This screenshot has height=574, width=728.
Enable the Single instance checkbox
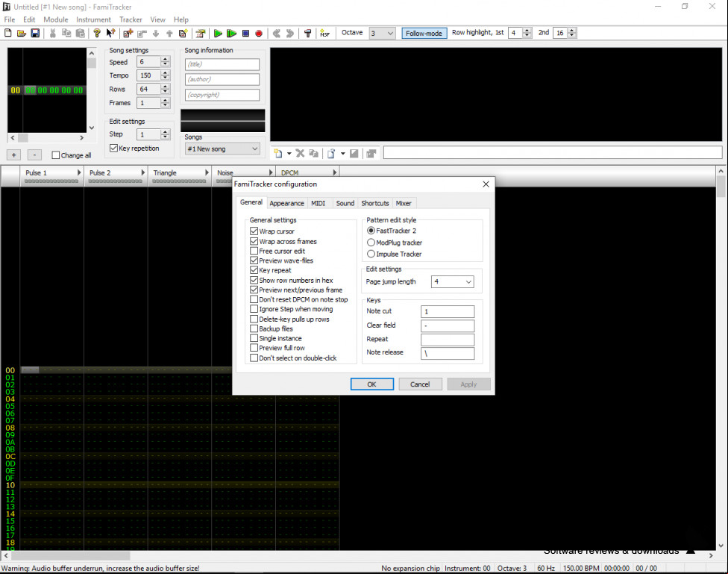click(x=254, y=338)
